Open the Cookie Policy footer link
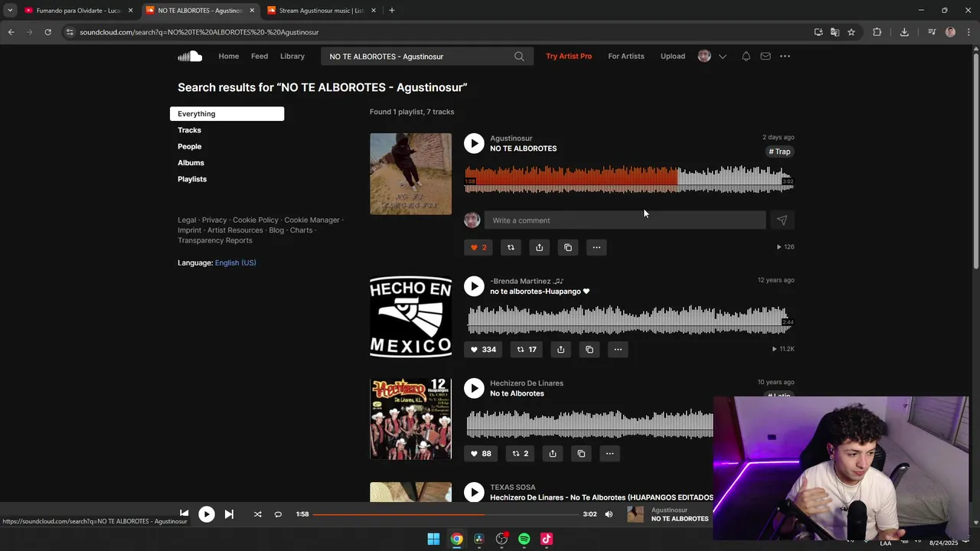This screenshot has width=980, height=551. pos(256,220)
